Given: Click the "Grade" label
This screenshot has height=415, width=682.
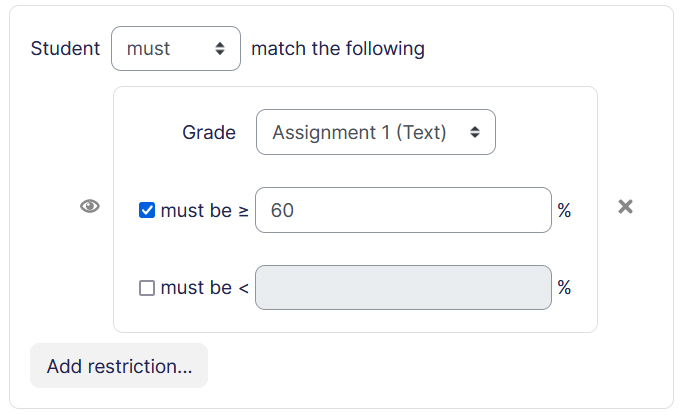Looking at the screenshot, I should pyautogui.click(x=209, y=132).
